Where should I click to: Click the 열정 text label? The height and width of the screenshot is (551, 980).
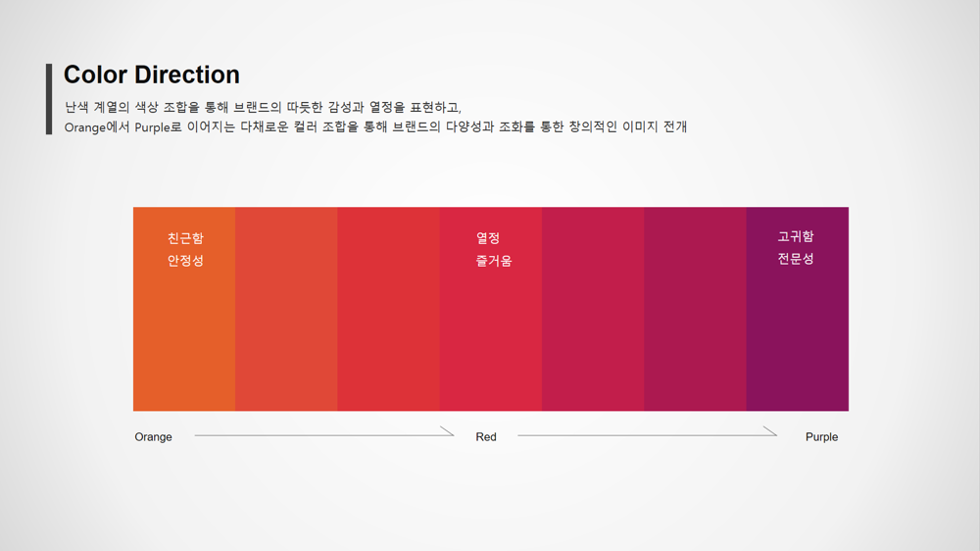[x=488, y=238]
